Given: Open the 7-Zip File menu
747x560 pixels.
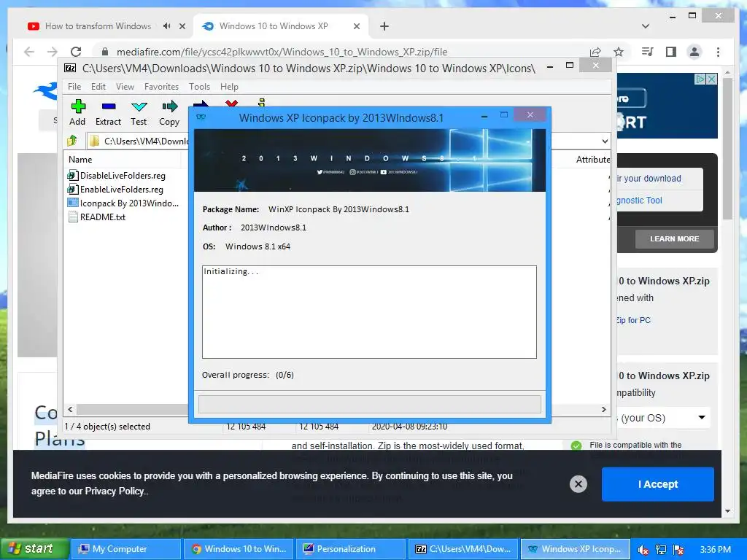Looking at the screenshot, I should point(74,87).
